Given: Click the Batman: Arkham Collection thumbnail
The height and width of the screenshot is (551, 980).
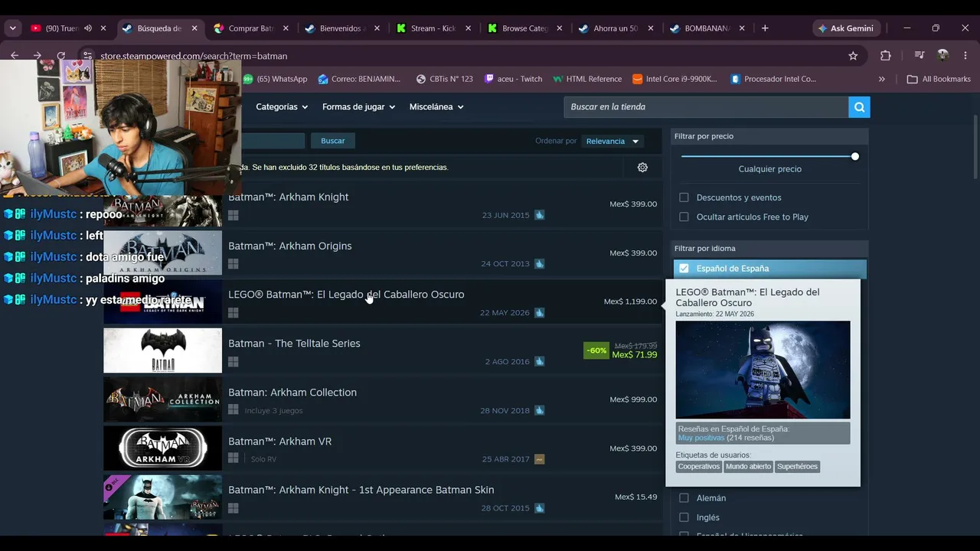Looking at the screenshot, I should coord(162,399).
